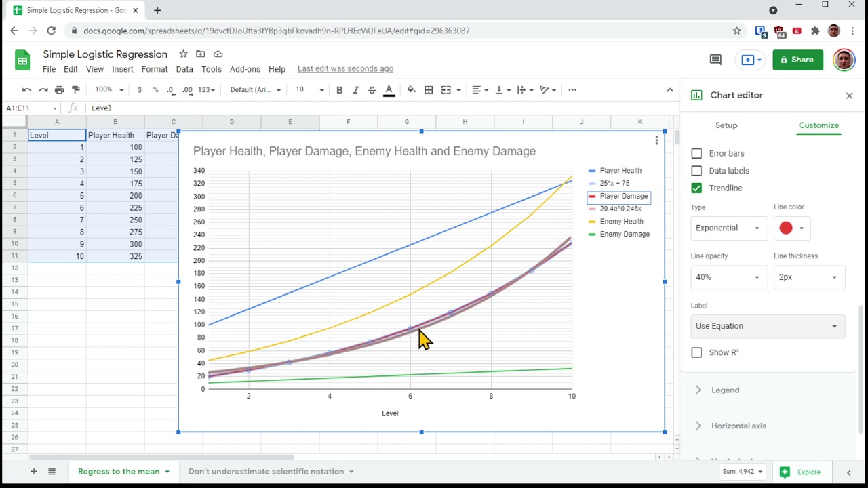Screen dimensions: 868x488
Task: Click the Move to folder icon
Action: pyautogui.click(x=200, y=54)
